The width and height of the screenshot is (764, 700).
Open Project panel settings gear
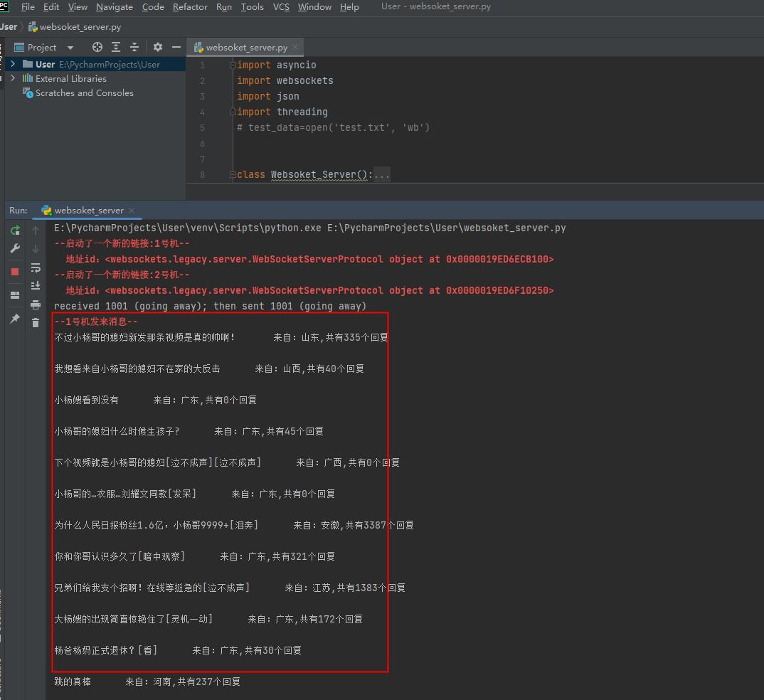(158, 47)
